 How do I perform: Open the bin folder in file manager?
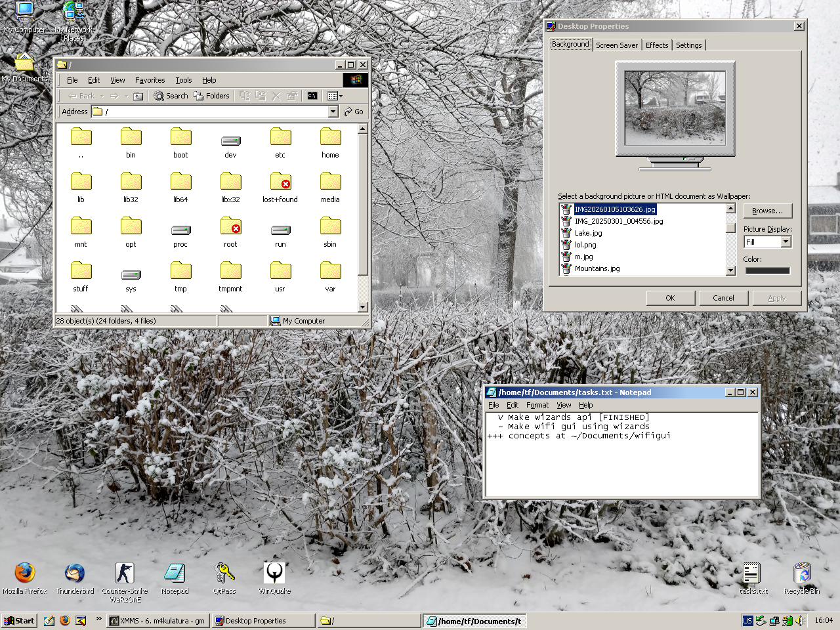[x=131, y=142]
